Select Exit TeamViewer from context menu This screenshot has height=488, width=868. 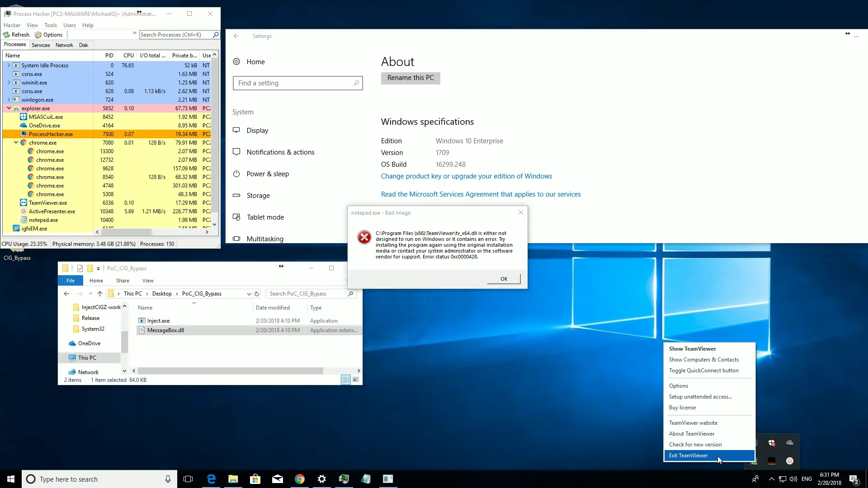(688, 455)
